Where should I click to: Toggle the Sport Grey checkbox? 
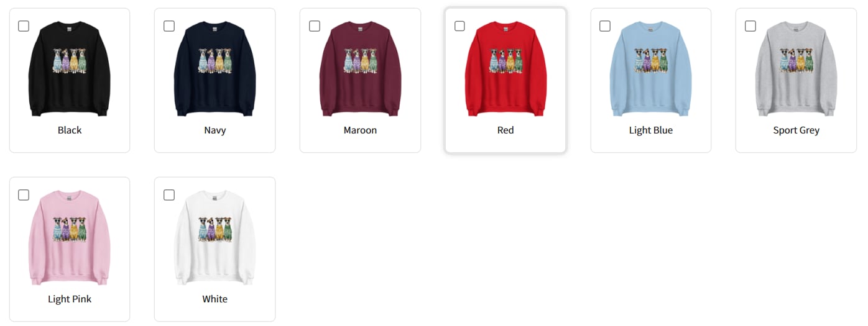tap(750, 26)
